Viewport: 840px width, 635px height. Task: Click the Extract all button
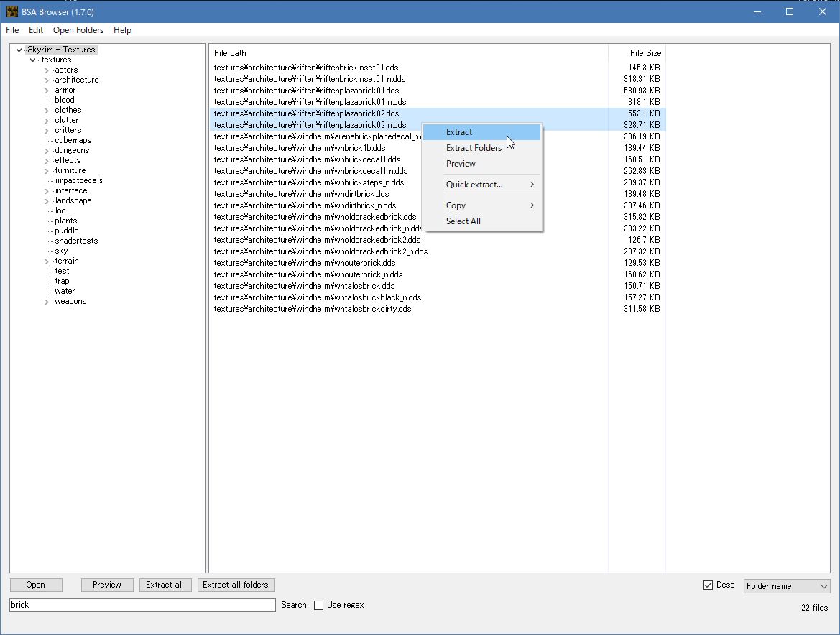(x=165, y=585)
